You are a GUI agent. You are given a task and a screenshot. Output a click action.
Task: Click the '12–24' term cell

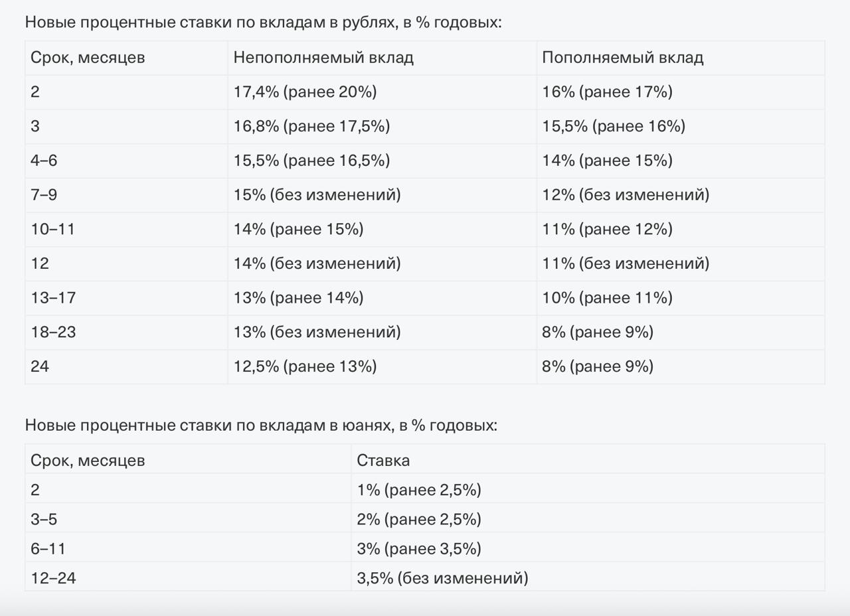53,578
